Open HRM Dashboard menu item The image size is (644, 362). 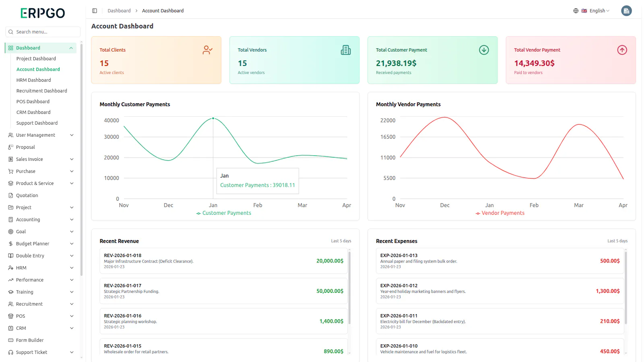34,80
